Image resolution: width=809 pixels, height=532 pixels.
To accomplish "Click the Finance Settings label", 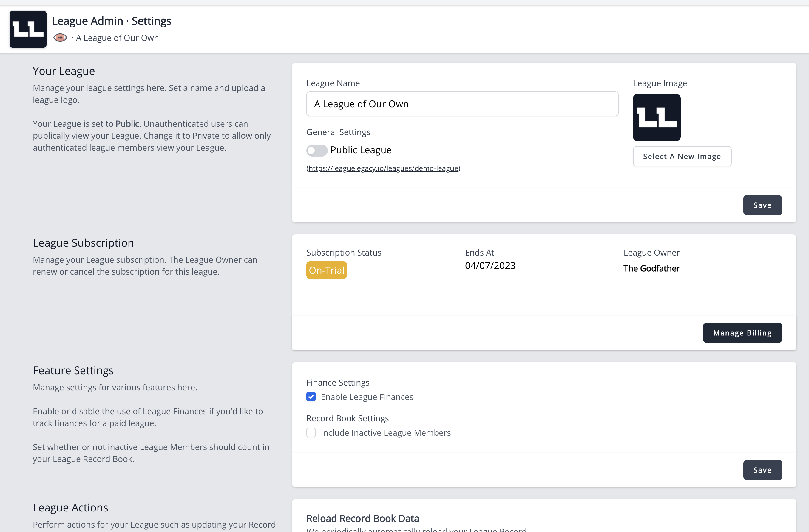I will click(x=338, y=383).
